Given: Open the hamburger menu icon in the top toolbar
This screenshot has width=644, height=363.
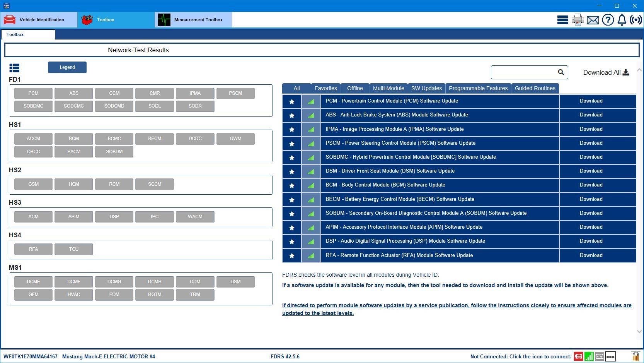Looking at the screenshot, I should [562, 20].
